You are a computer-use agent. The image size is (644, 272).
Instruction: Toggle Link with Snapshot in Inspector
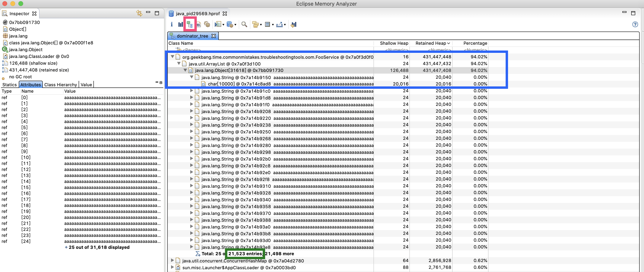click(139, 13)
